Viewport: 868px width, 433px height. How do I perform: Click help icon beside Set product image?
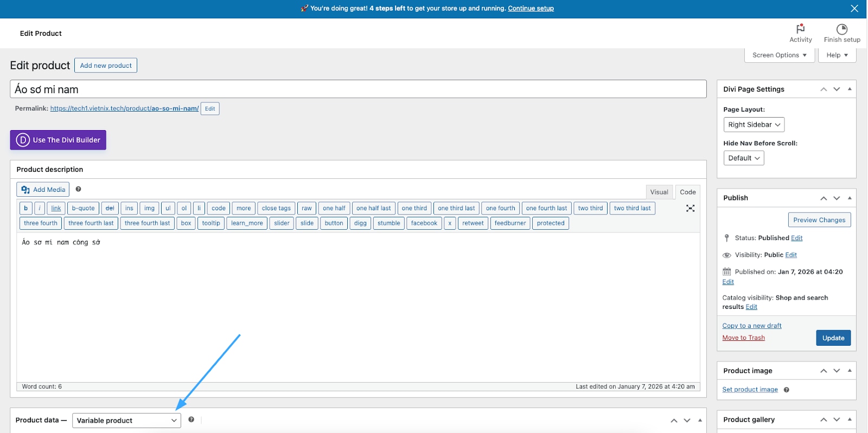click(786, 390)
